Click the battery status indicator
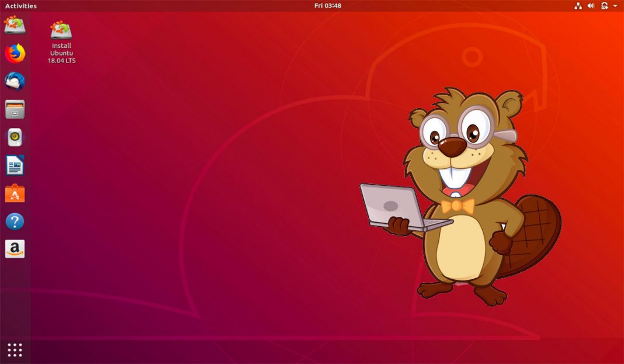 pos(603,5)
